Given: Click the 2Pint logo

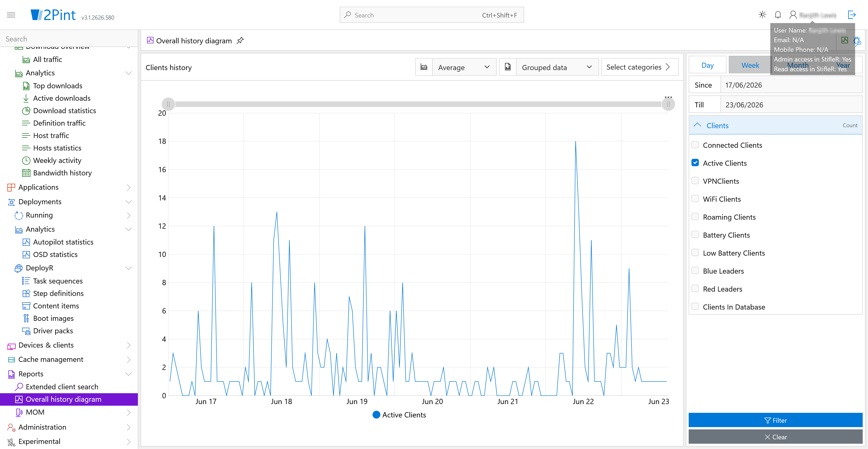Looking at the screenshot, I should click(x=53, y=15).
